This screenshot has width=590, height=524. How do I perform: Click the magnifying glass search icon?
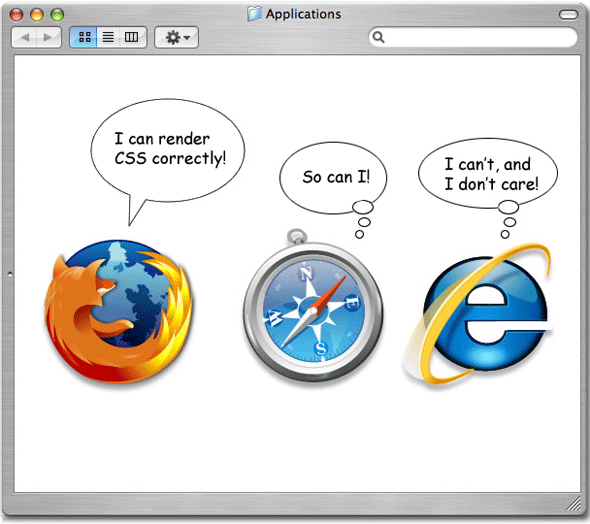pyautogui.click(x=378, y=37)
